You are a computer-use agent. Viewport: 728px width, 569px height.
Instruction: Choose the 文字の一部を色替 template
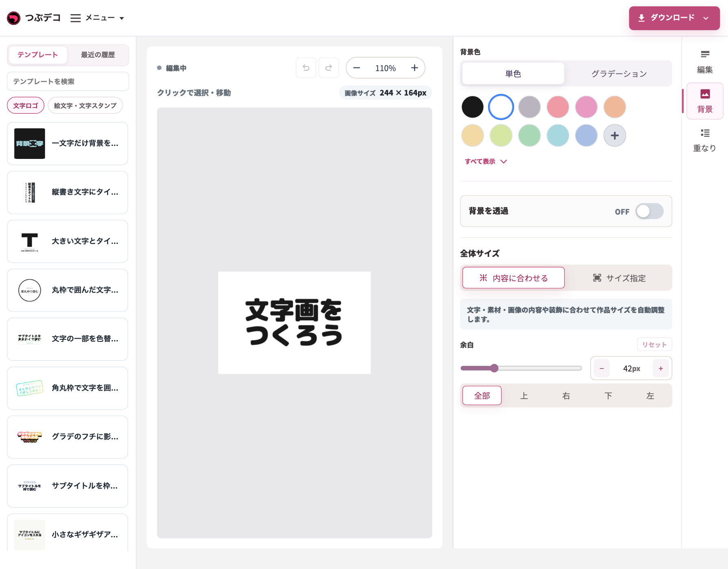click(67, 339)
